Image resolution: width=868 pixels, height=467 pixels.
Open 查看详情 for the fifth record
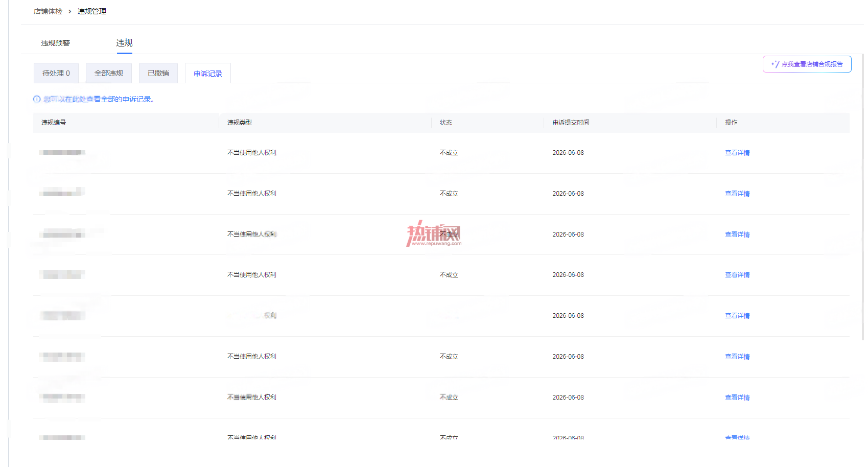[x=737, y=316]
